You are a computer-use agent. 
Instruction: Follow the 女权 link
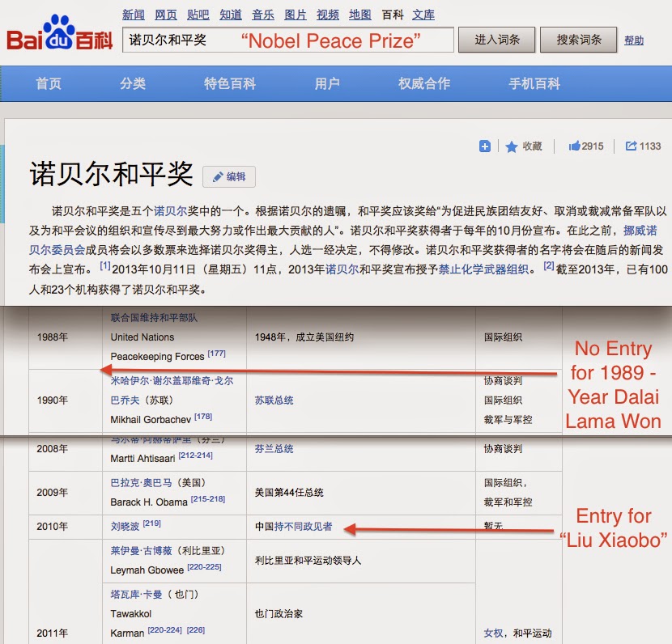(x=493, y=633)
